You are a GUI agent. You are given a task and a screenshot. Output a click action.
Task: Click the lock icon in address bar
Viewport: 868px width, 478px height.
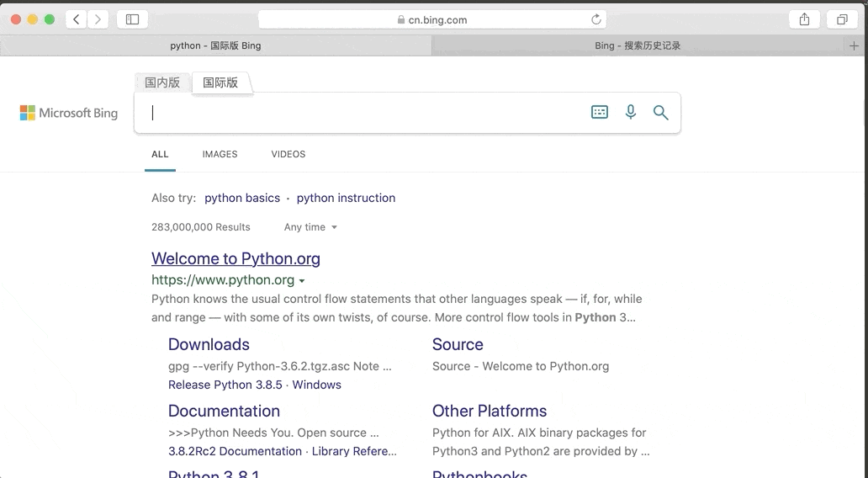coord(401,19)
